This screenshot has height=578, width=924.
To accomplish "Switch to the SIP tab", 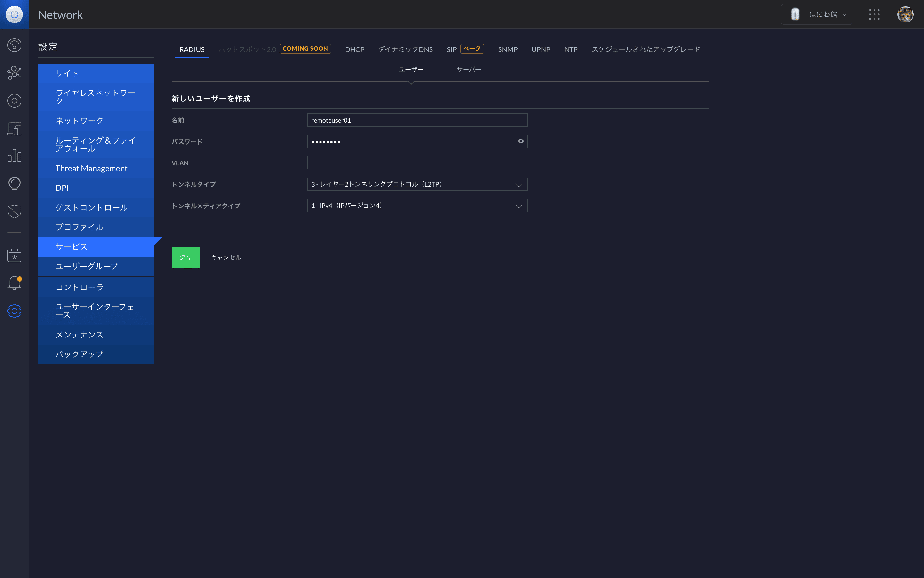I will [x=451, y=49].
